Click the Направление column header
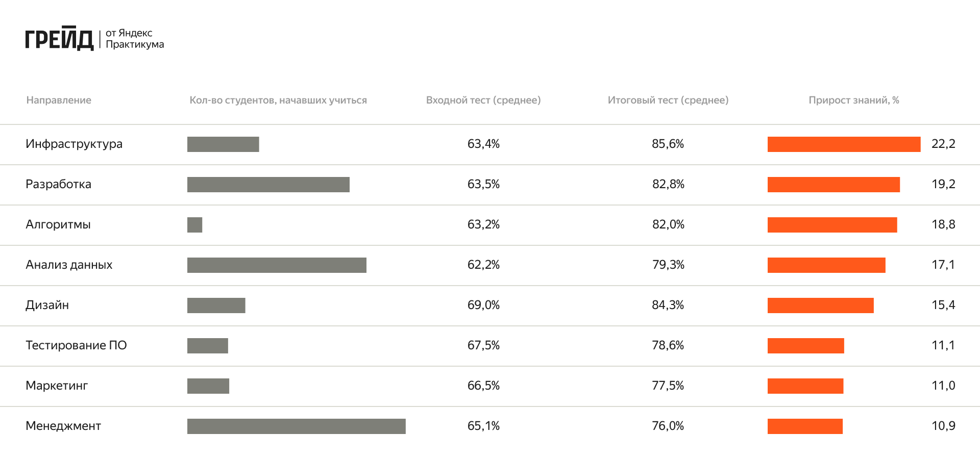The width and height of the screenshot is (980, 459). (x=59, y=100)
